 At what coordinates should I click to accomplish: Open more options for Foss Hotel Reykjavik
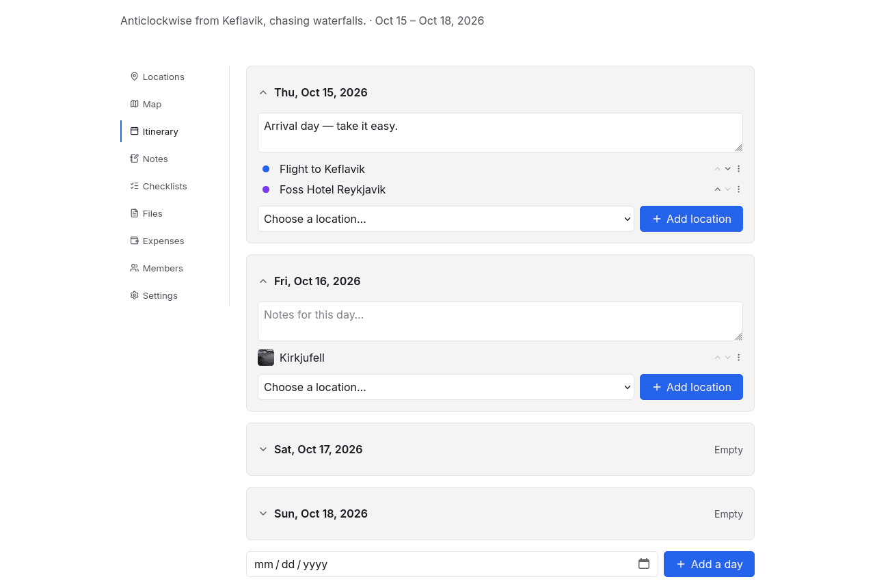point(738,189)
